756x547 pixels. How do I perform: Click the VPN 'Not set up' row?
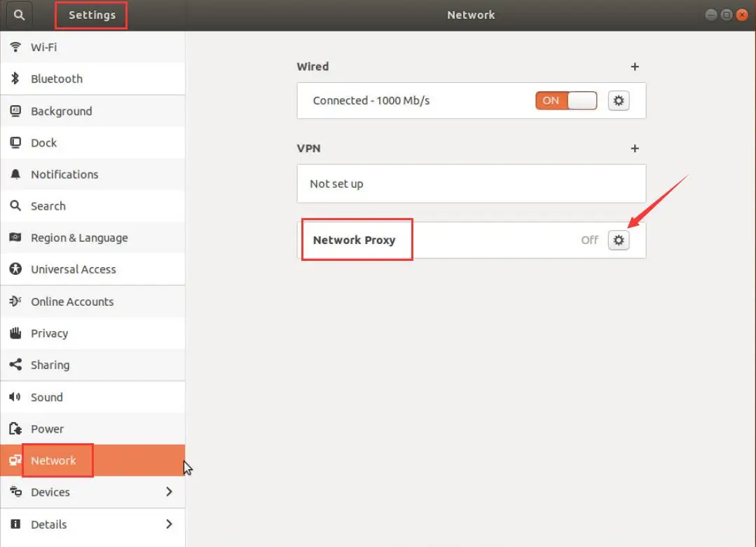(x=471, y=184)
